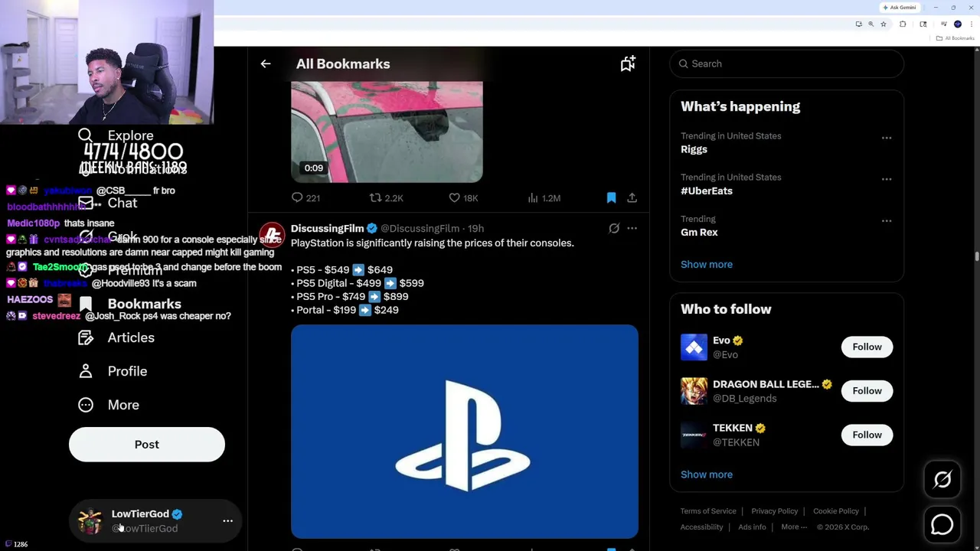
Task: Open Chrome media control icon
Action: pyautogui.click(x=943, y=24)
